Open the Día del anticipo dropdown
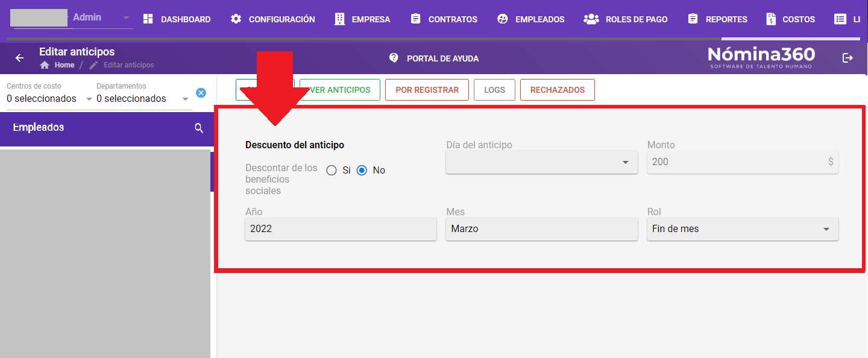 542,162
